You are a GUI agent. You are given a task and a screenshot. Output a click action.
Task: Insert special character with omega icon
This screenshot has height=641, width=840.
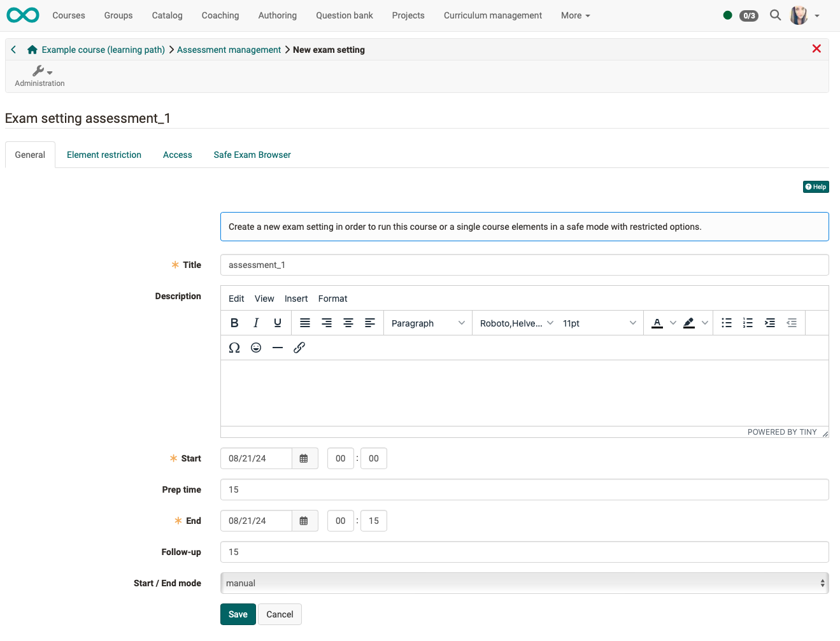tap(234, 348)
